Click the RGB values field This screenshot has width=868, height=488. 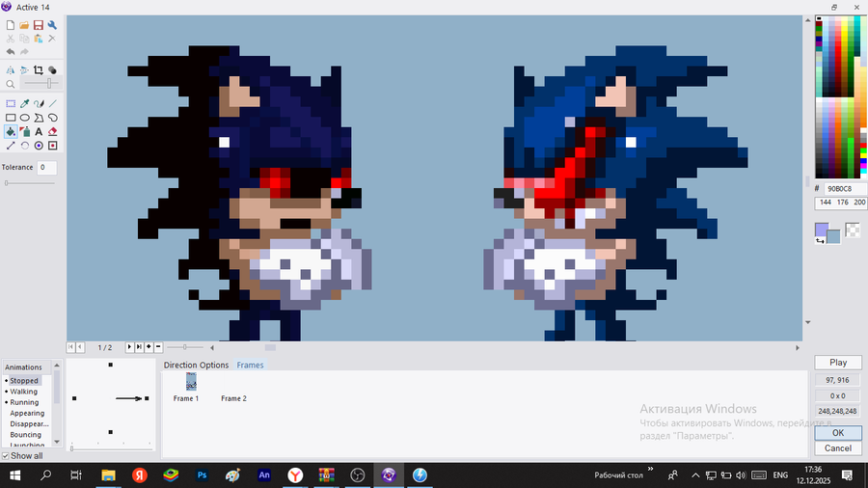(840, 203)
